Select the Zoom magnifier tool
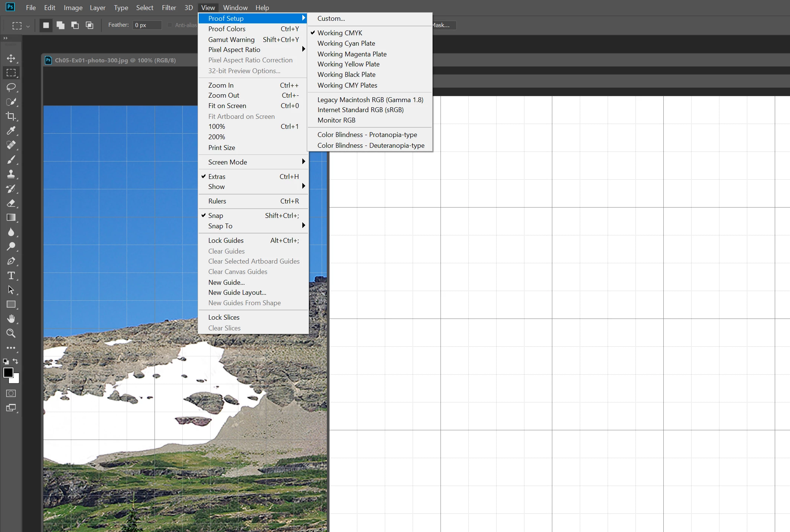The width and height of the screenshot is (790, 532). (11, 333)
